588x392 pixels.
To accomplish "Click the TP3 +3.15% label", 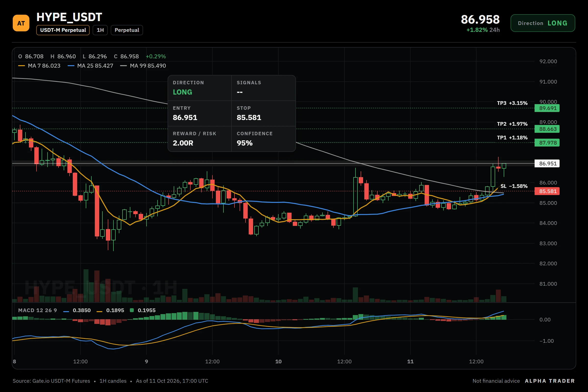I will 512,103.
